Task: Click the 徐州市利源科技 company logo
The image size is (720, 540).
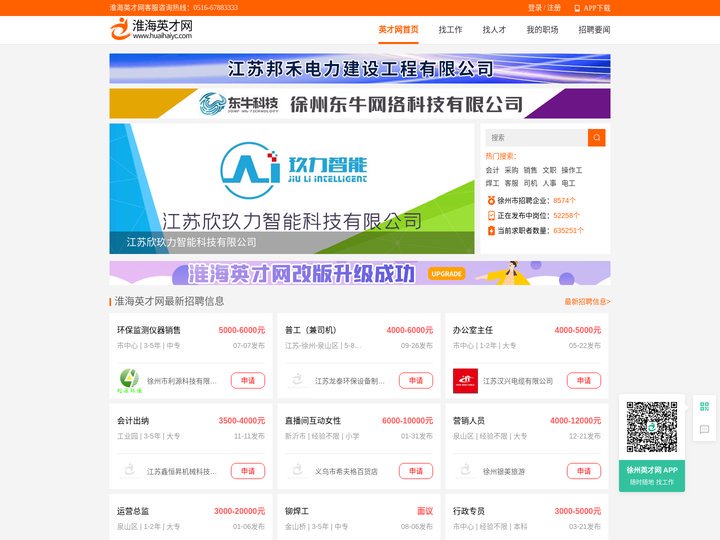Action: (x=129, y=381)
